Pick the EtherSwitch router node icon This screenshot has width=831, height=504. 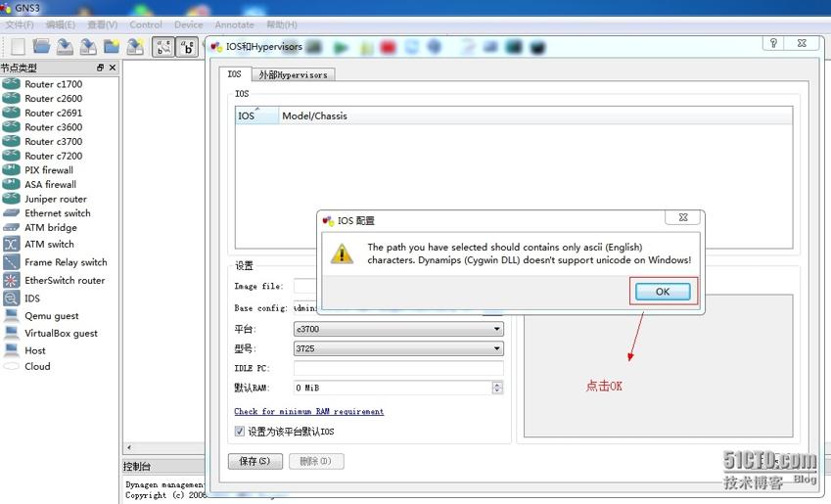tap(11, 280)
